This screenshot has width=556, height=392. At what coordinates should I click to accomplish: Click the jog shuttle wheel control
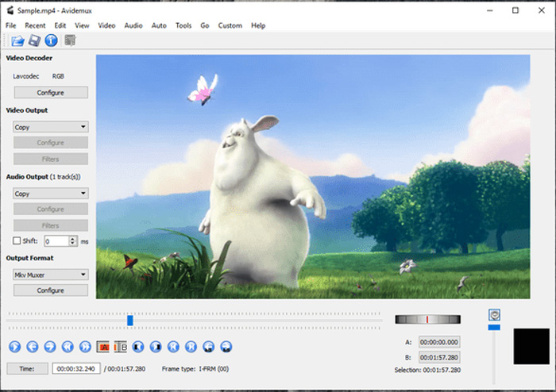pyautogui.click(x=427, y=320)
